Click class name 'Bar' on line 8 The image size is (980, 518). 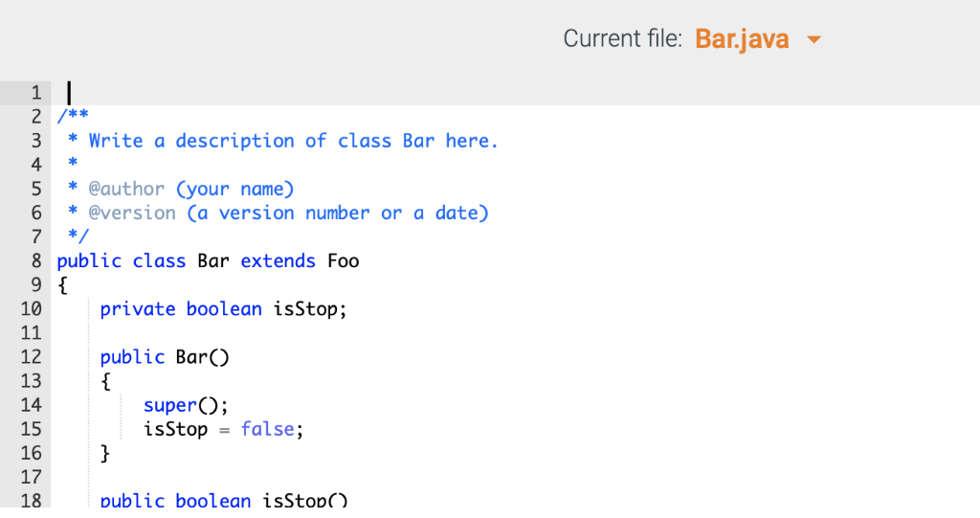(x=213, y=260)
